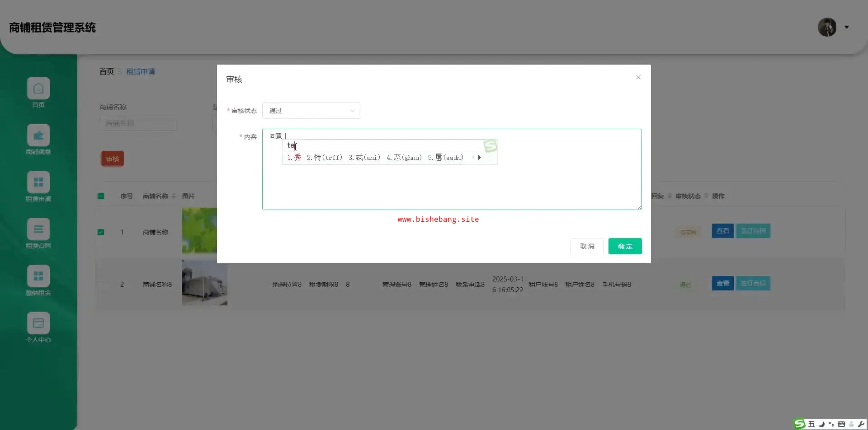This screenshot has height=430, width=868.
Task: Click the 操作 column header
Action: 718,196
